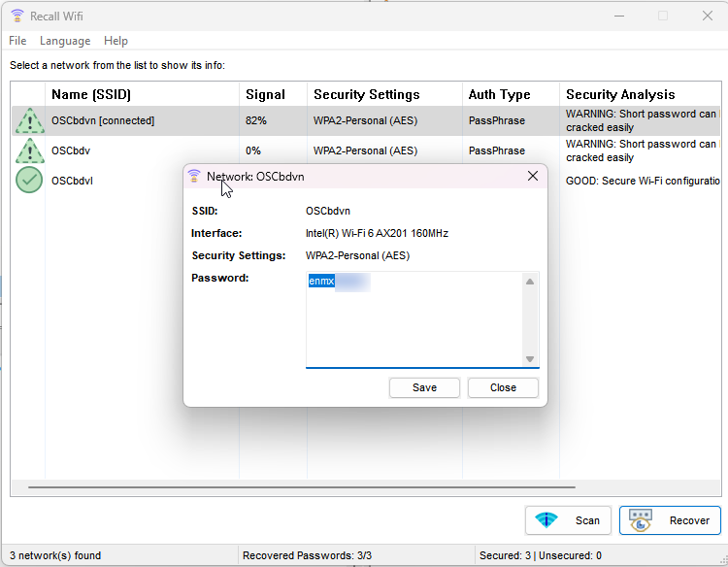Click the Wi-Fi icon in the Network dialog title

[194, 177]
